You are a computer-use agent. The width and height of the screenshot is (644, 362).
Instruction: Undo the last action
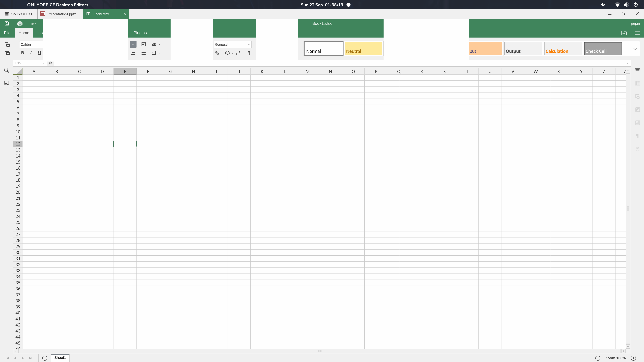(x=34, y=23)
